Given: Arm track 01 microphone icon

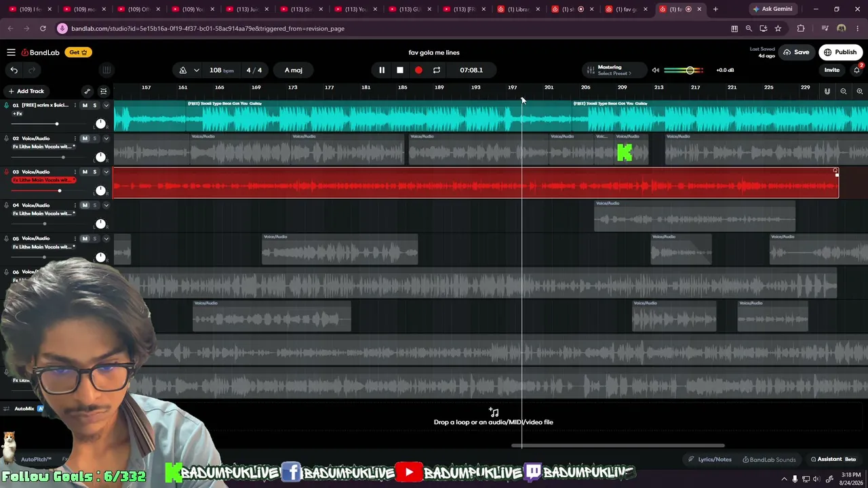Looking at the screenshot, I should (x=7, y=105).
